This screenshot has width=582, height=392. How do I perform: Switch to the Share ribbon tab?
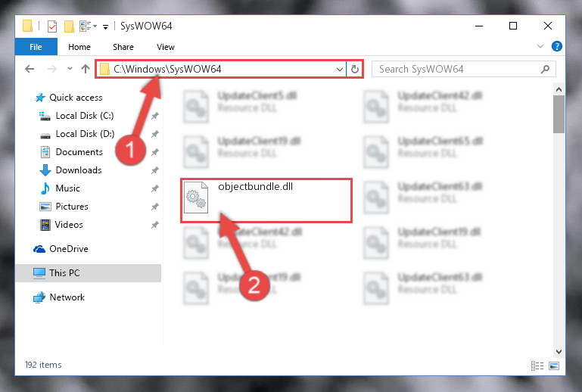123,47
